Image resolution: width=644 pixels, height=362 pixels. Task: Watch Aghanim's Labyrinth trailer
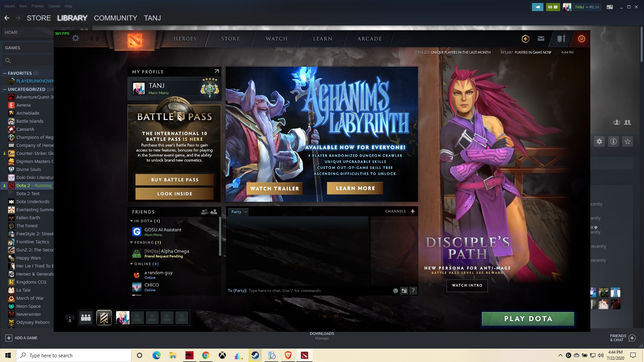coord(274,188)
